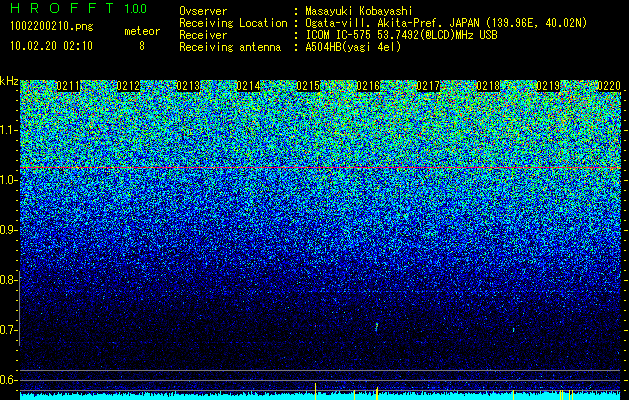Click the HROFFT 1.0.0 title text
Viewport: 629px width, 400px height.
(79, 8)
